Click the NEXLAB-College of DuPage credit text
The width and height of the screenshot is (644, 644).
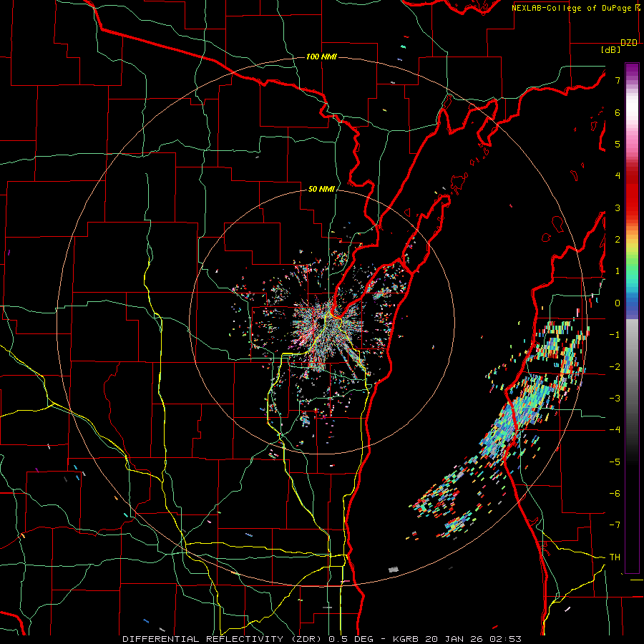pyautogui.click(x=571, y=8)
